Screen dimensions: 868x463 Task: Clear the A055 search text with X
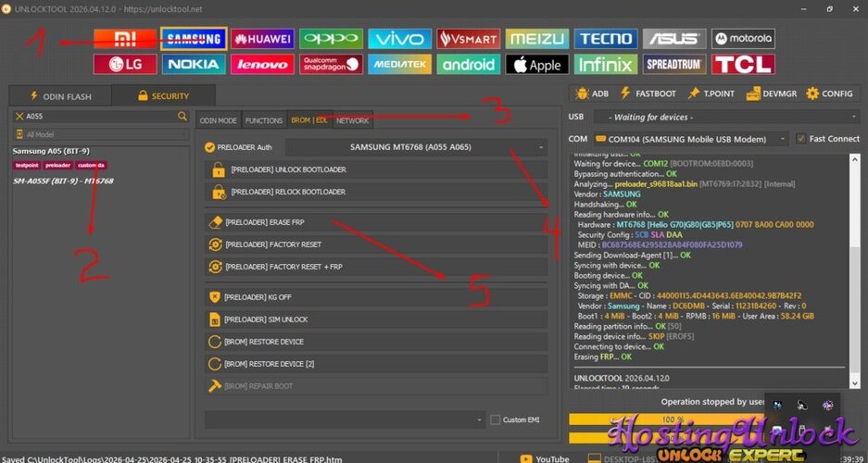tap(19, 116)
